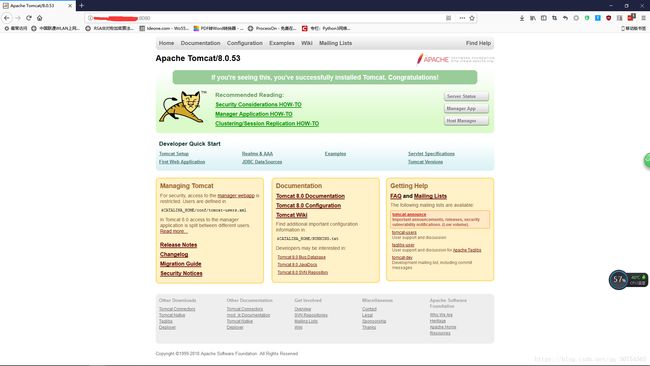Click Find Help in navigation bar
The width and height of the screenshot is (650, 366).
[x=478, y=43]
